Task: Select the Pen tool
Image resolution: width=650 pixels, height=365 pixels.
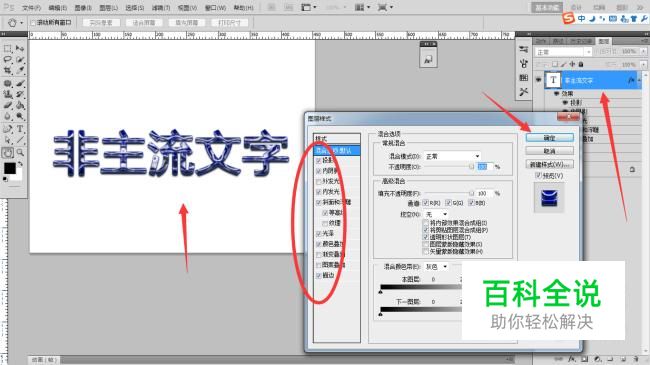Action: [7, 129]
